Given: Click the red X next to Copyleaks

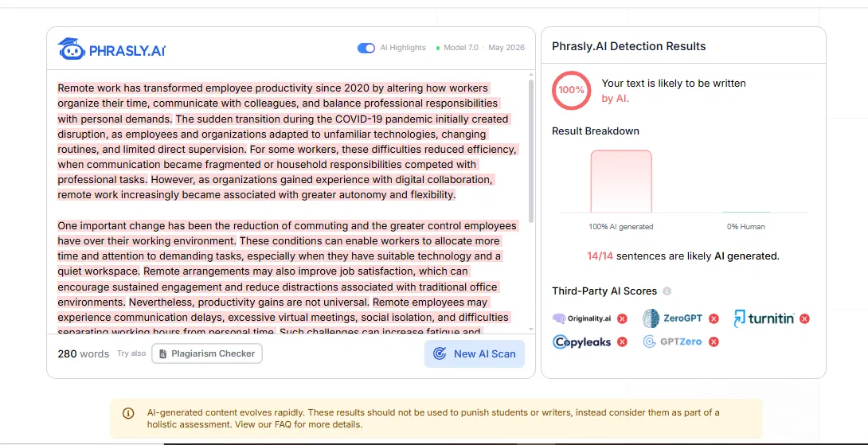Looking at the screenshot, I should click(x=622, y=342).
